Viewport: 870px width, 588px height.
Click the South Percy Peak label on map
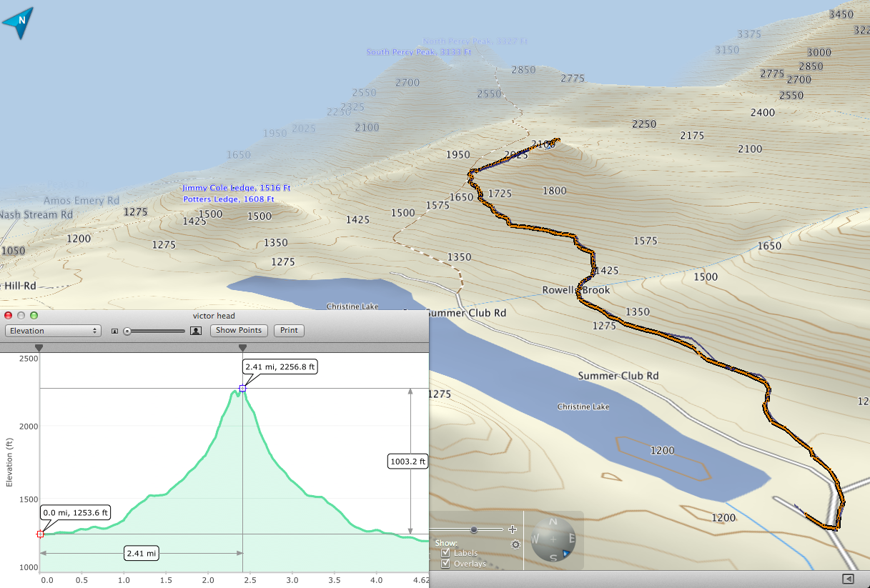point(418,52)
